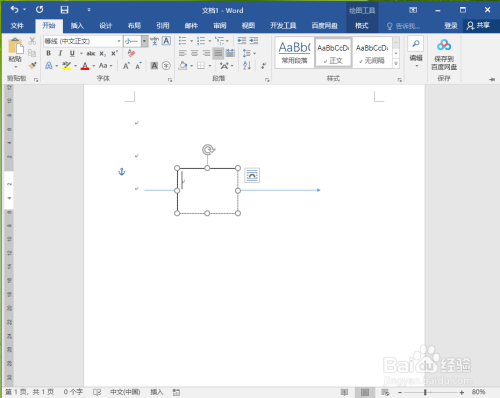Center align the paragraph
Screen dimensions: 500x398
194,53
